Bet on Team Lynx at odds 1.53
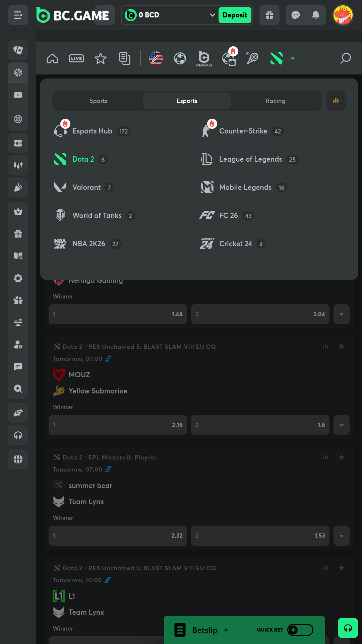362x644 pixels. point(260,536)
